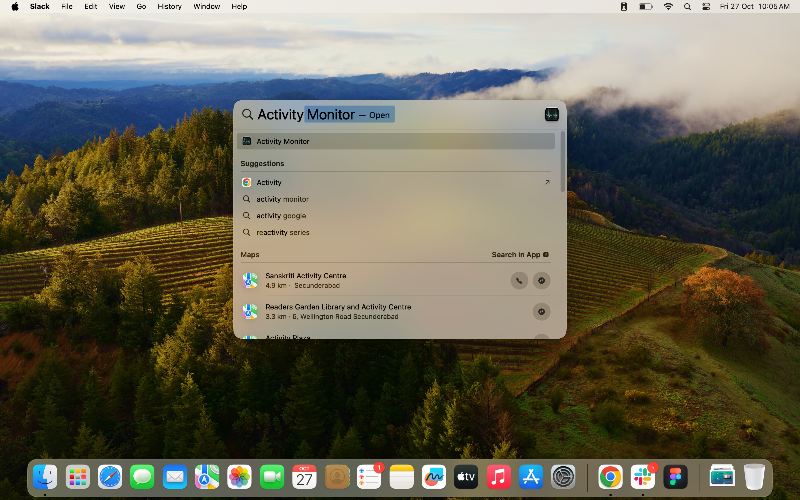The width and height of the screenshot is (800, 500).
Task: Select the Chrome 'Activity' suggestion
Action: (x=395, y=182)
